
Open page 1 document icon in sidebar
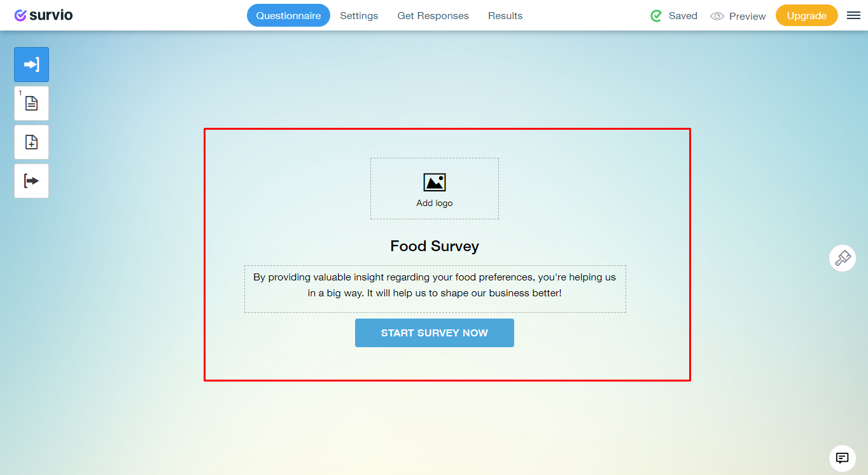point(31,103)
